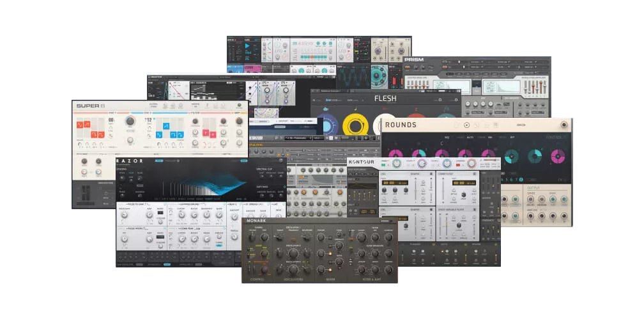The image size is (644, 325).
Task: Click the OSCILLATORS section label in Monark
Action: [293, 280]
